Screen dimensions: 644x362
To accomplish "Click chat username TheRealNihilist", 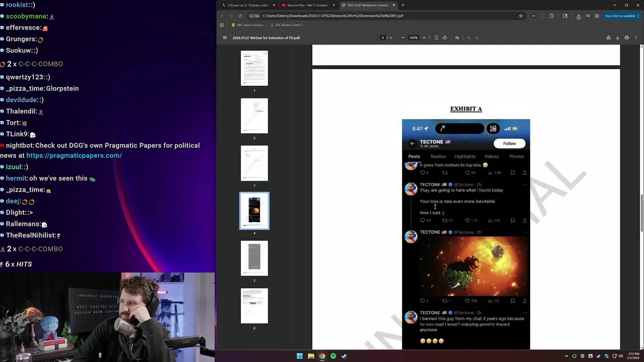I will pos(31,235).
